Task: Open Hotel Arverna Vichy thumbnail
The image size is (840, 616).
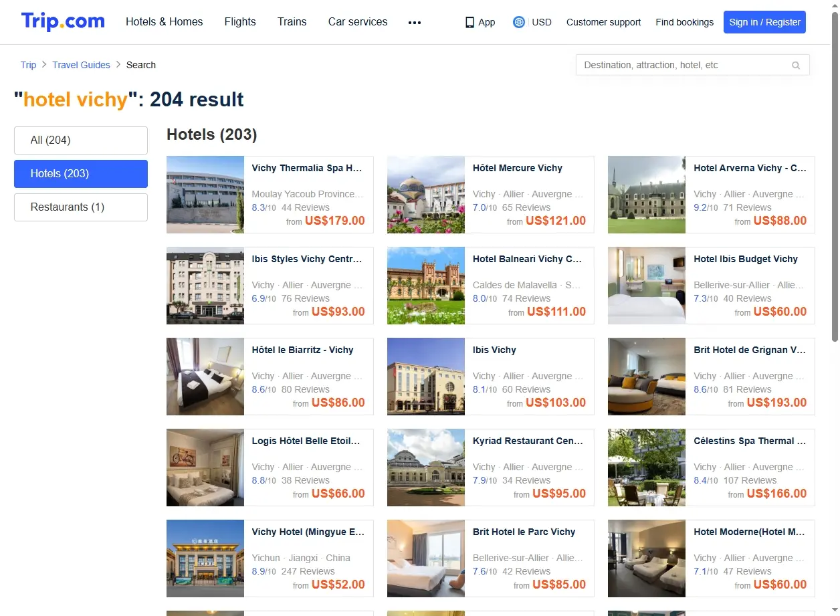Action: coord(647,195)
